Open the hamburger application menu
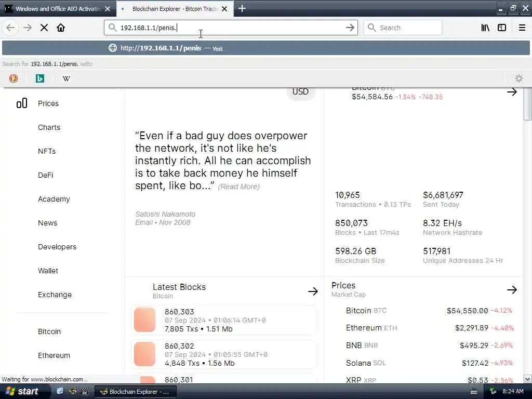Image resolution: width=532 pixels, height=399 pixels. (x=522, y=28)
